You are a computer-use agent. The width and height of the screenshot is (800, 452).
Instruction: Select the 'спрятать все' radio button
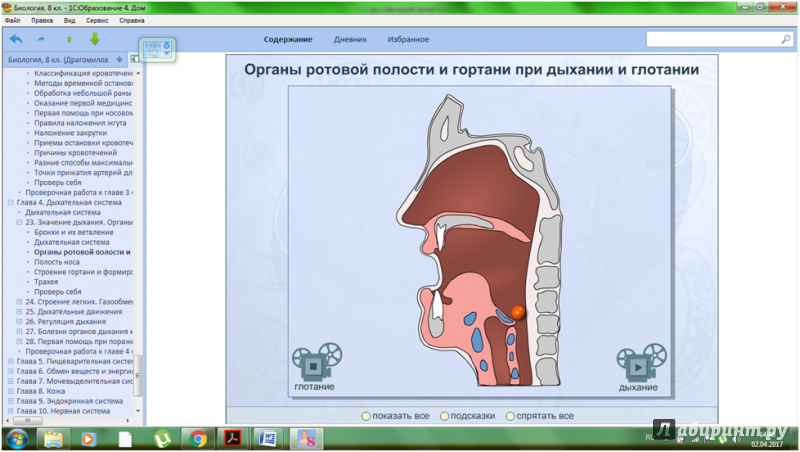click(511, 416)
